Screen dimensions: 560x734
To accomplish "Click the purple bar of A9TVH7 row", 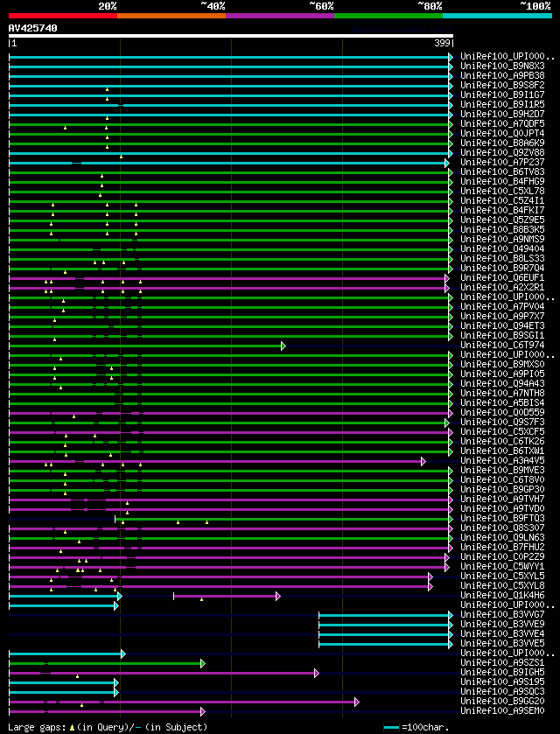I will (229, 500).
